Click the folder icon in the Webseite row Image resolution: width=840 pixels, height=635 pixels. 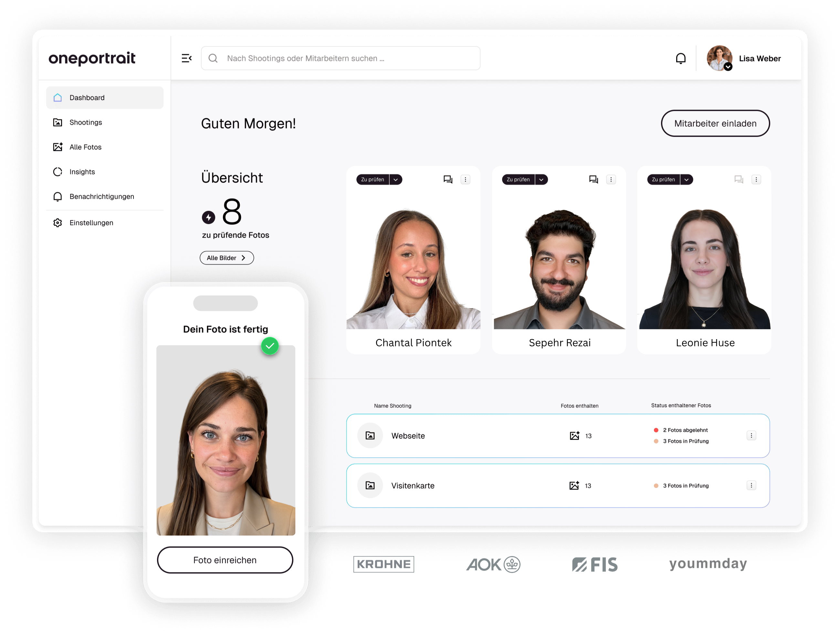[x=370, y=435]
